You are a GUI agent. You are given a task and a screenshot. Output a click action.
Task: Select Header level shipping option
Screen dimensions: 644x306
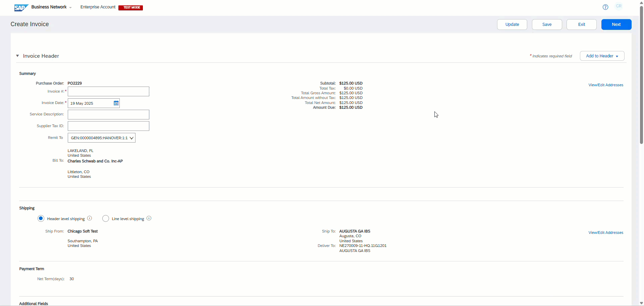41,218
